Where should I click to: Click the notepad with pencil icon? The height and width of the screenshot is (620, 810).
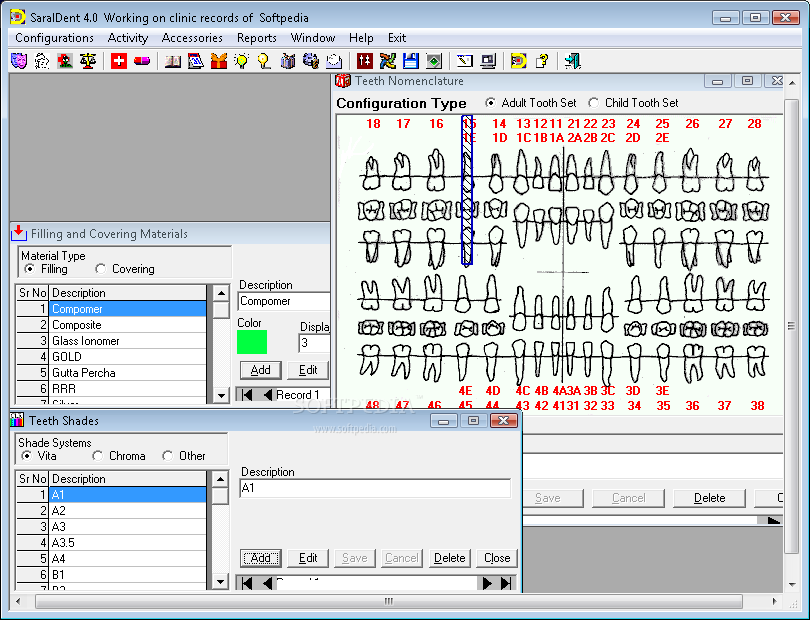(465, 61)
